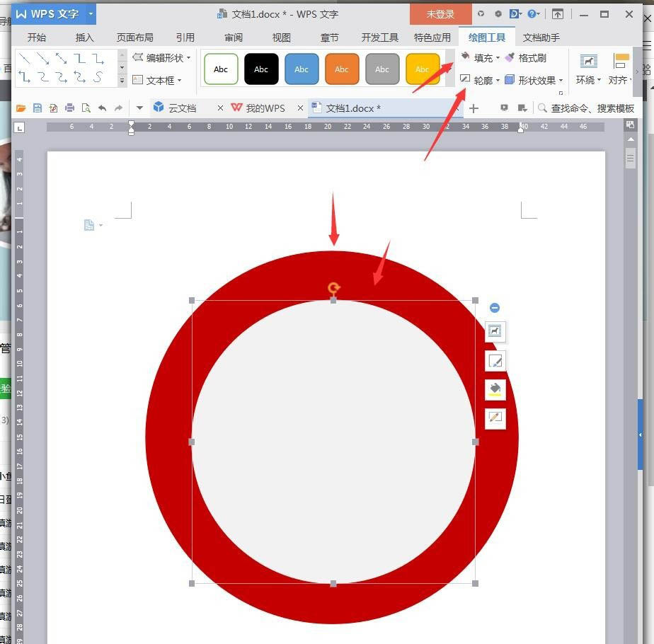
Task: Open floating outline pen button beside shape
Action: coord(495,418)
